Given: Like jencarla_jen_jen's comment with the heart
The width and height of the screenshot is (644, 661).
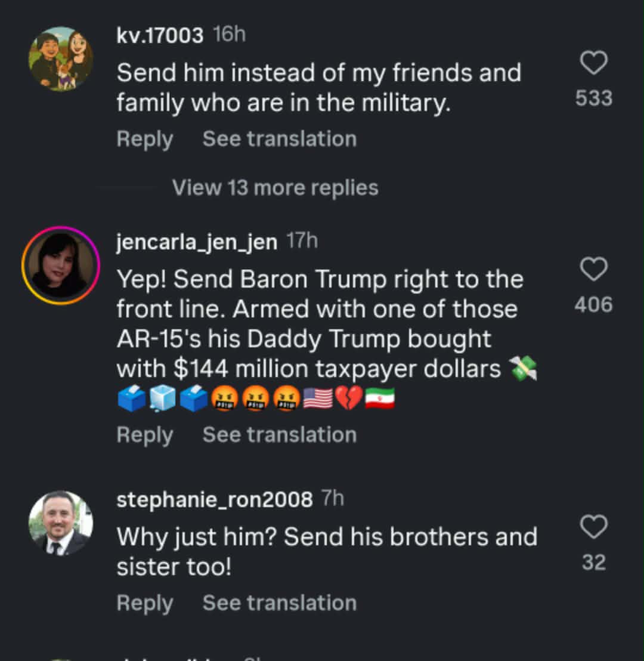Looking at the screenshot, I should (594, 270).
